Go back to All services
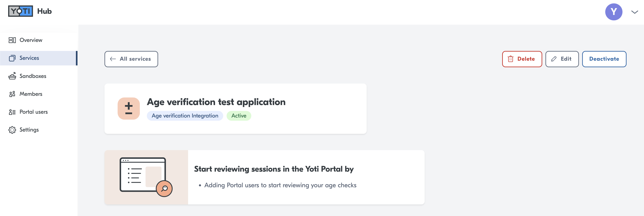The width and height of the screenshot is (644, 216). (x=131, y=59)
